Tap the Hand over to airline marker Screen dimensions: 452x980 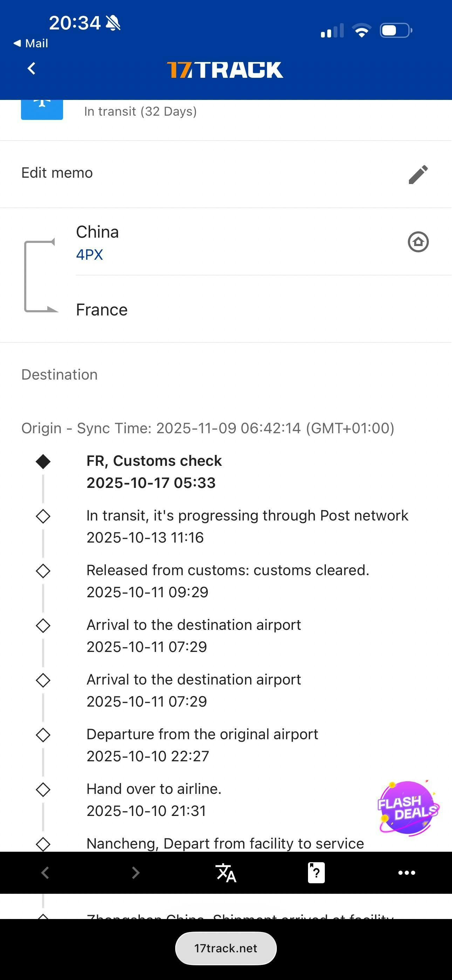(x=43, y=790)
